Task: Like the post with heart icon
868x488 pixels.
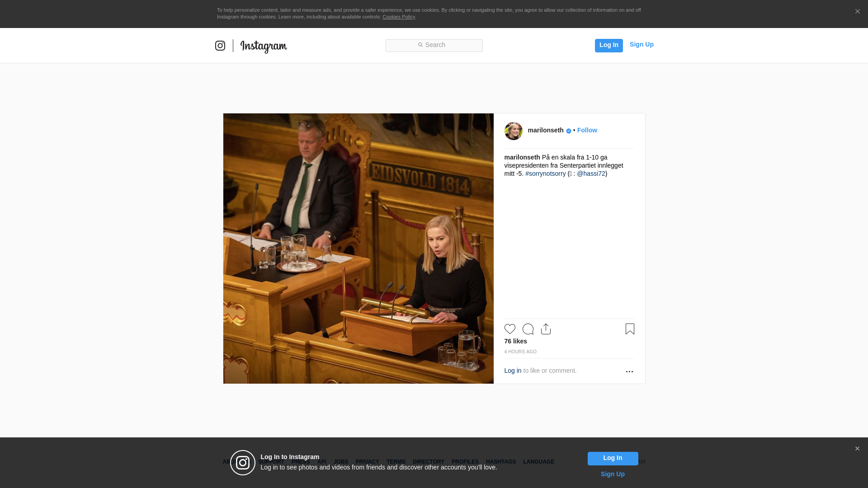Action: point(509,329)
